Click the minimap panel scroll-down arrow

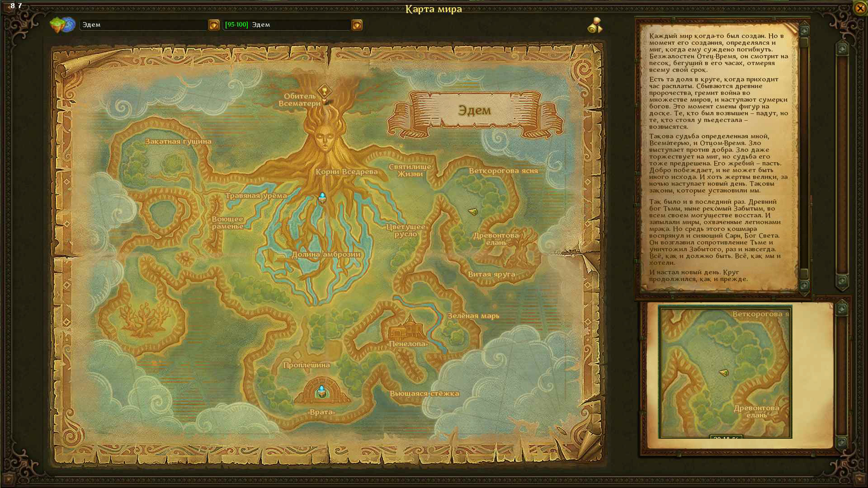(x=841, y=442)
